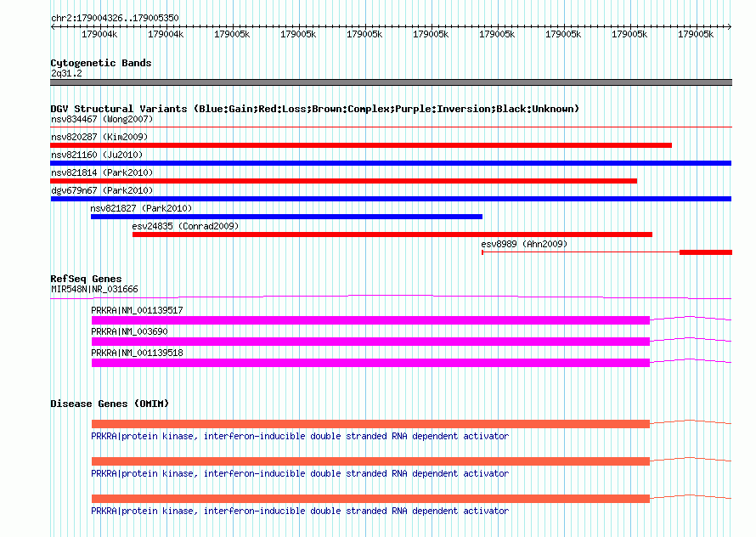Select the 2q31.2 band label
The height and width of the screenshot is (537, 756).
point(66,73)
